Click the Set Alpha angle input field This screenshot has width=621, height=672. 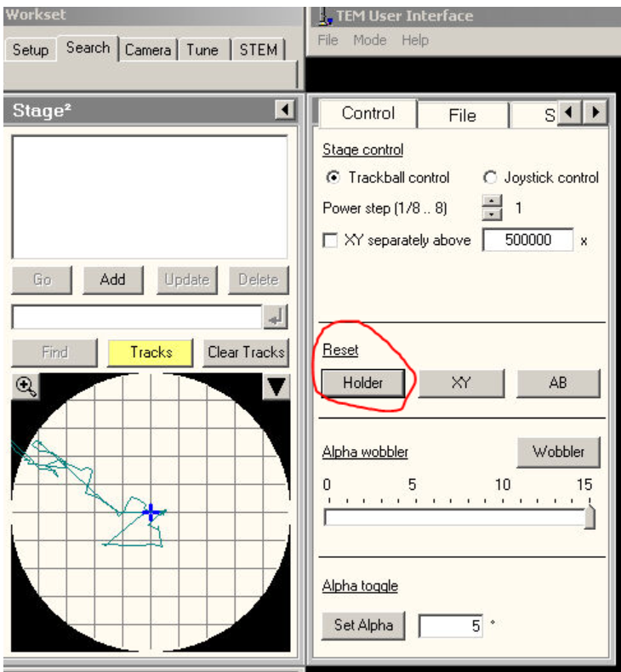(x=450, y=626)
